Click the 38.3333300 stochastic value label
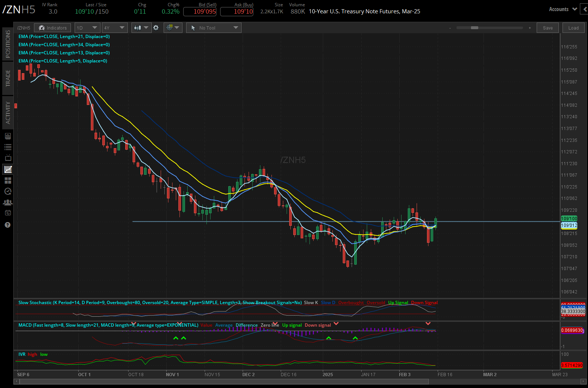This screenshot has width=588, height=388. pos(573,312)
